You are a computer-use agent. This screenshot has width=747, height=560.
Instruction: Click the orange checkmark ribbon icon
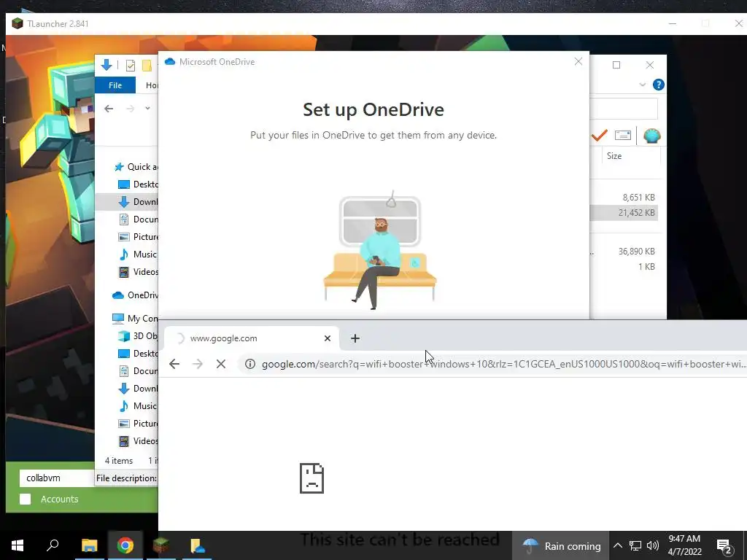point(600,136)
